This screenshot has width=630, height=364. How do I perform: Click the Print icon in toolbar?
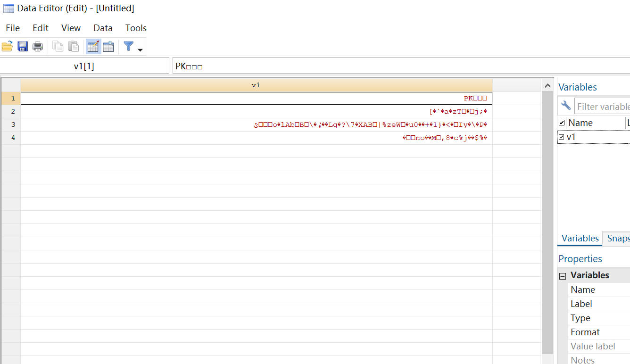38,47
